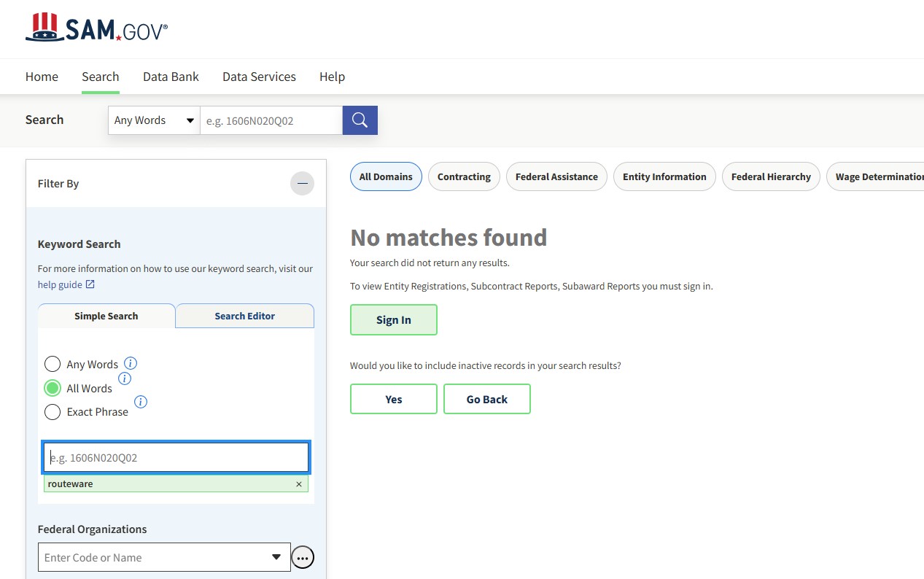The image size is (924, 579).
Task: Click the keyword search input field
Action: (176, 458)
